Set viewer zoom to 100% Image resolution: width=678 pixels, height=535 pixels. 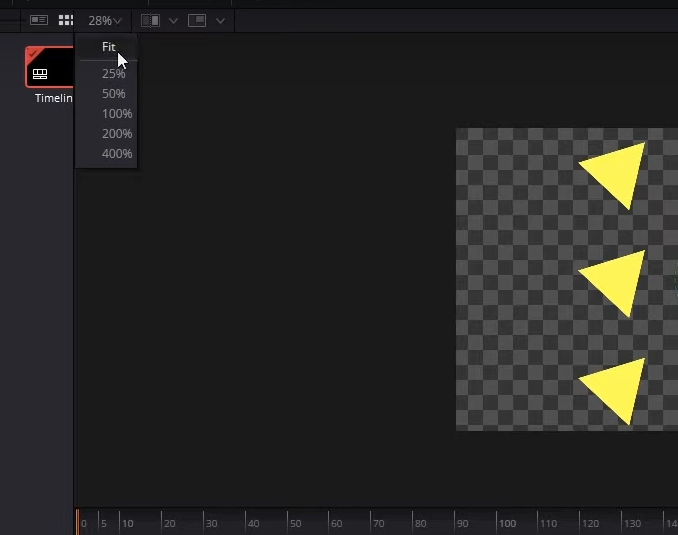[117, 113]
